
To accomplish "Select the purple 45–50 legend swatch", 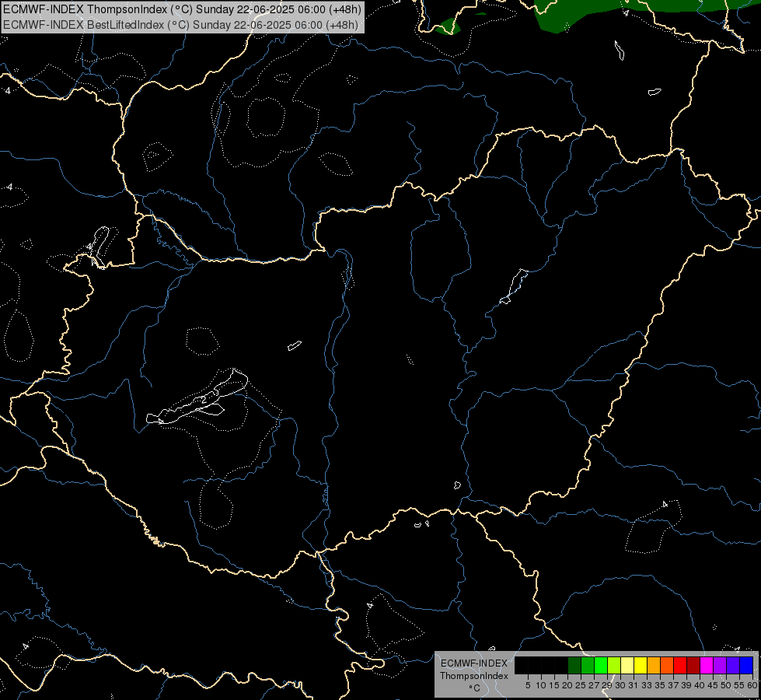I will click(x=720, y=666).
